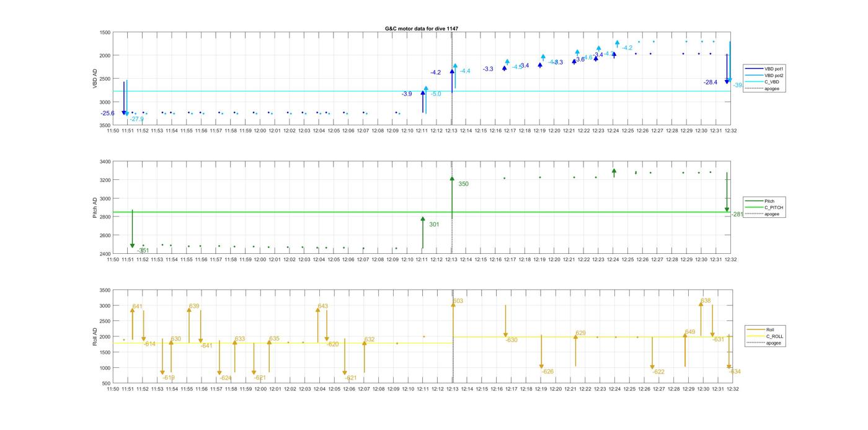Viewport: 868px width, 430px height.
Task: Click the '-5.0' VBD data label
Action: point(436,94)
